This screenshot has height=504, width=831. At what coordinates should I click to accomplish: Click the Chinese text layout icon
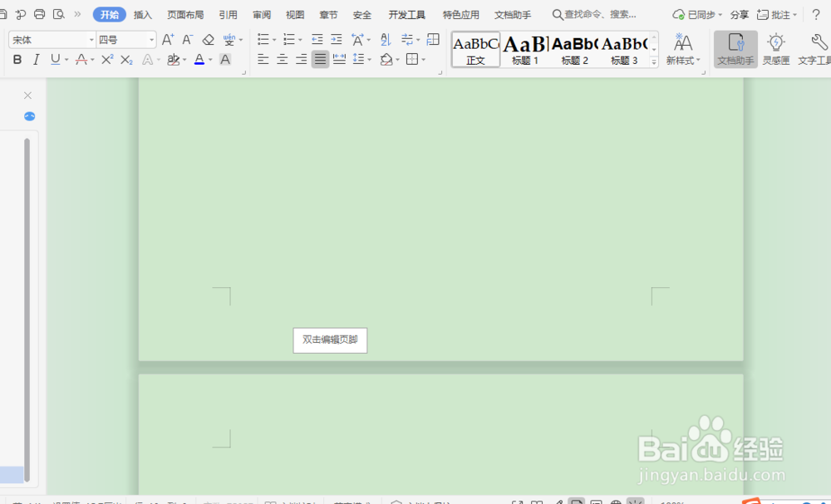pyautogui.click(x=357, y=39)
